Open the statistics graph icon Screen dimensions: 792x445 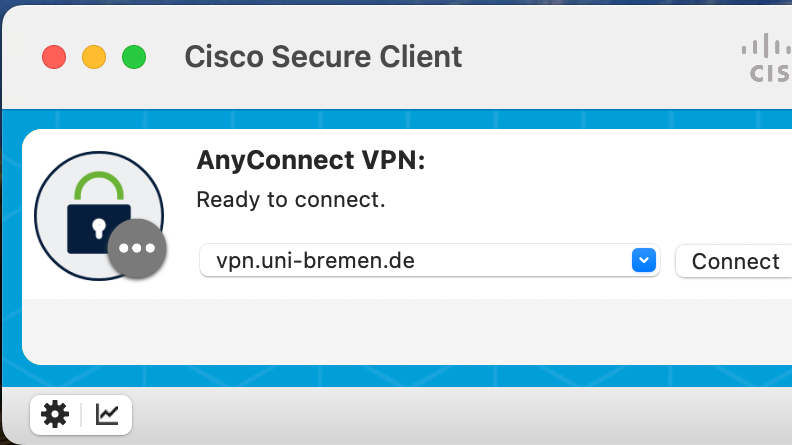coord(107,414)
